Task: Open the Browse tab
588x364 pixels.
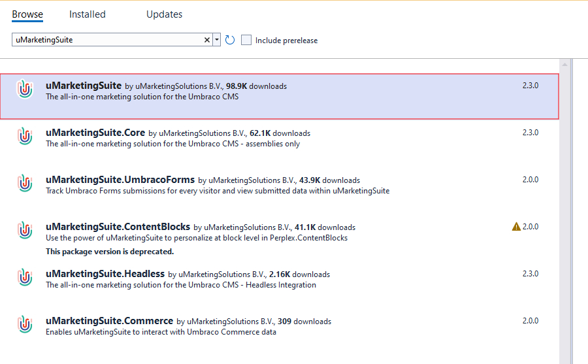Action: tap(27, 14)
